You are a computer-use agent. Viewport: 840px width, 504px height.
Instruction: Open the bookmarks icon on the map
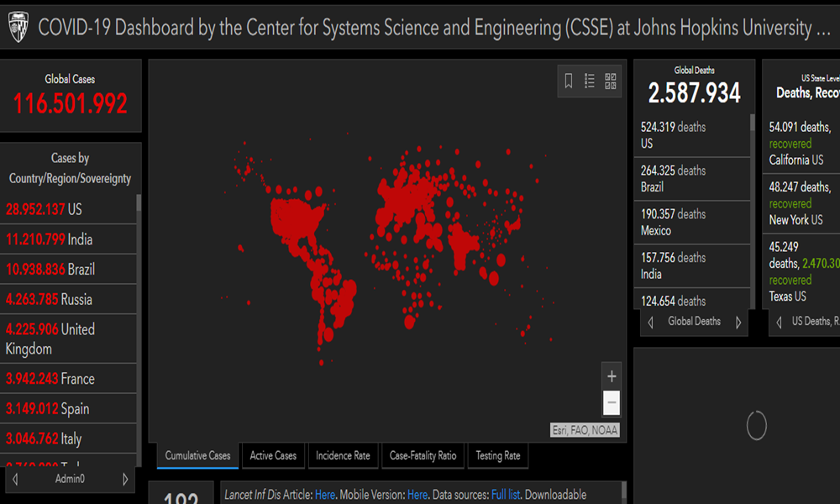[569, 81]
